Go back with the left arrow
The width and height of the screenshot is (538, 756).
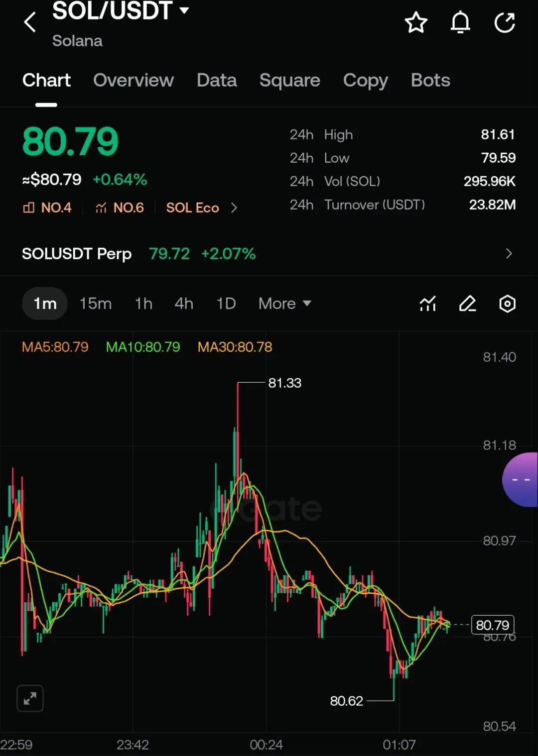30,22
